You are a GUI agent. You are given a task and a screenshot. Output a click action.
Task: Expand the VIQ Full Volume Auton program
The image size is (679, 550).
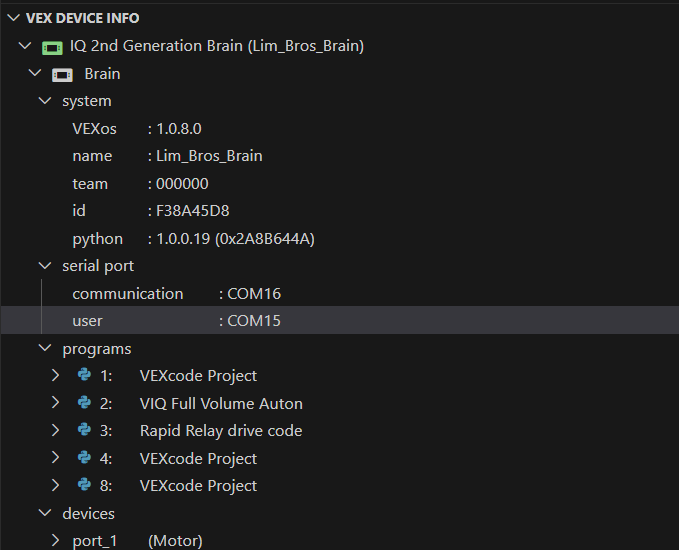56,403
